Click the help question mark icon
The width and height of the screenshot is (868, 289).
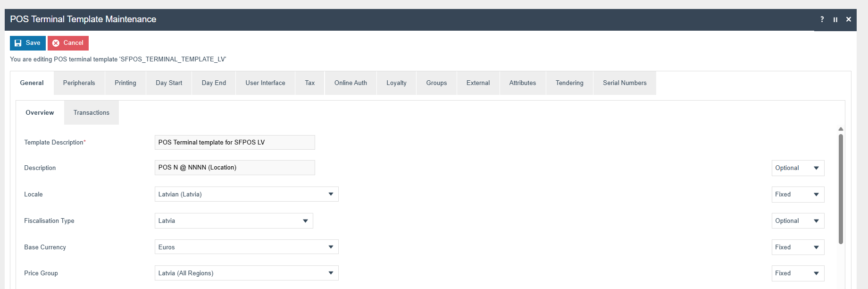click(822, 19)
